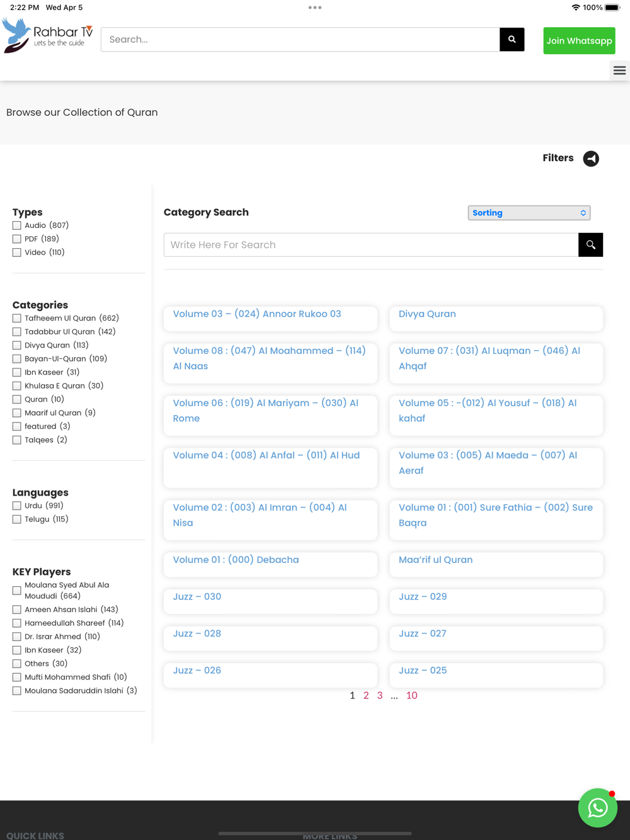
Task: Check the Maarif ul Quran category
Action: [17, 413]
